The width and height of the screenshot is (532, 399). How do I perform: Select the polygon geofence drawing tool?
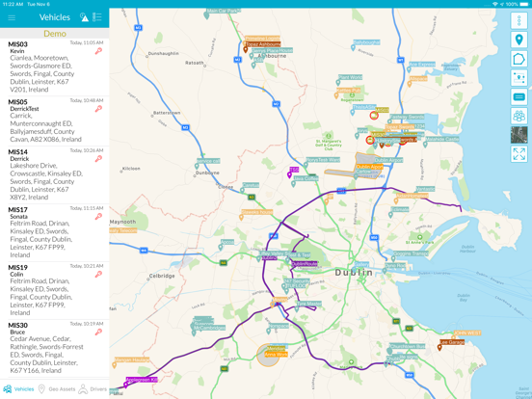tap(519, 59)
